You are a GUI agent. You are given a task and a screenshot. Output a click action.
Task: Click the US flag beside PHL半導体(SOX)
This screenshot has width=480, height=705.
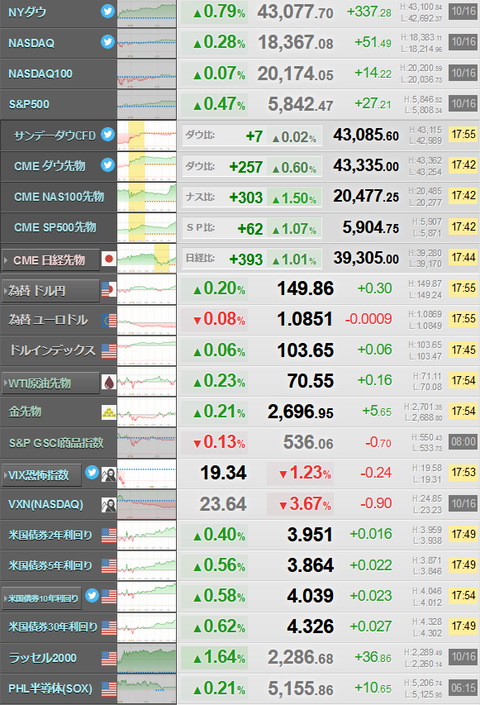(x=109, y=689)
